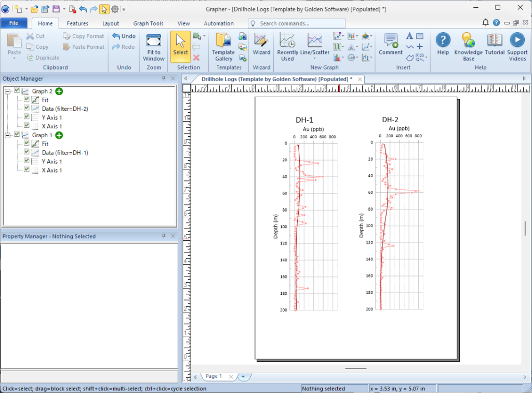The height and width of the screenshot is (393, 532).
Task: Uncheck visibility of Data (filter=DH-2)
Action: 26,109
